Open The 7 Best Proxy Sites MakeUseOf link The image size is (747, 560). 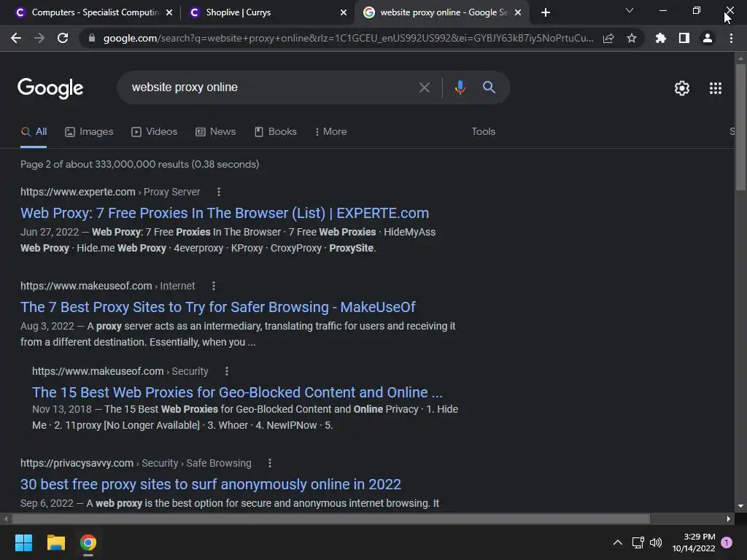click(x=217, y=307)
